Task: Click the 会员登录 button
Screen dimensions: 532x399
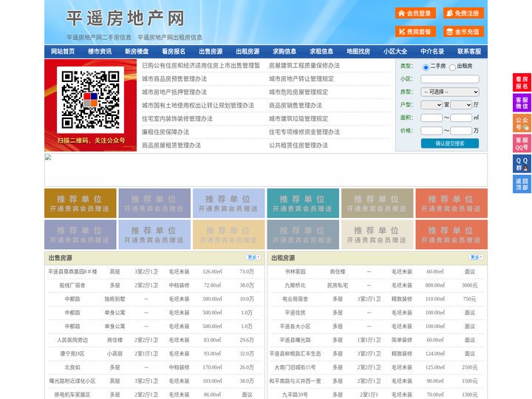Action: pos(415,13)
